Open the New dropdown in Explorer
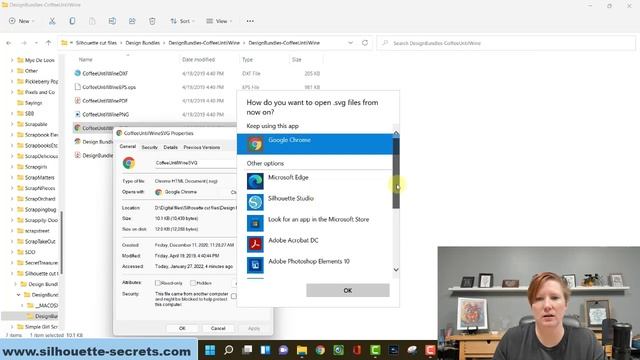 (x=21, y=21)
